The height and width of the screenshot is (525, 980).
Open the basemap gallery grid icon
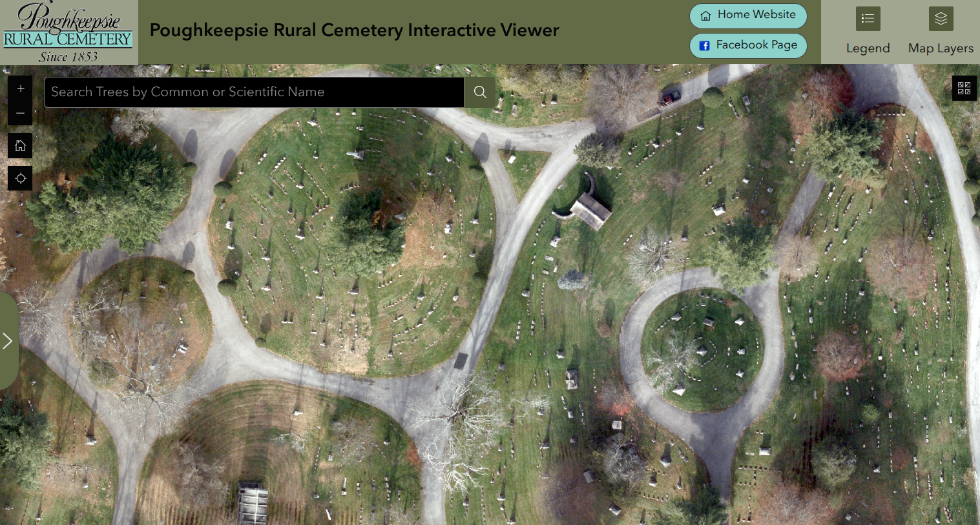[964, 88]
